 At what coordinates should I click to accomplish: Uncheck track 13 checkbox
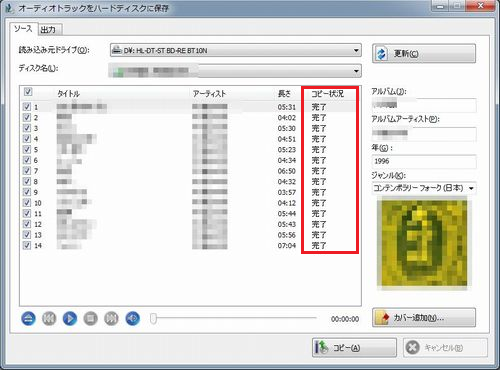pos(27,235)
